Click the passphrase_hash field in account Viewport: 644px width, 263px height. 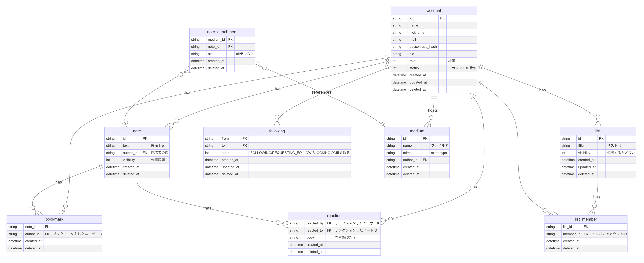tap(423, 47)
